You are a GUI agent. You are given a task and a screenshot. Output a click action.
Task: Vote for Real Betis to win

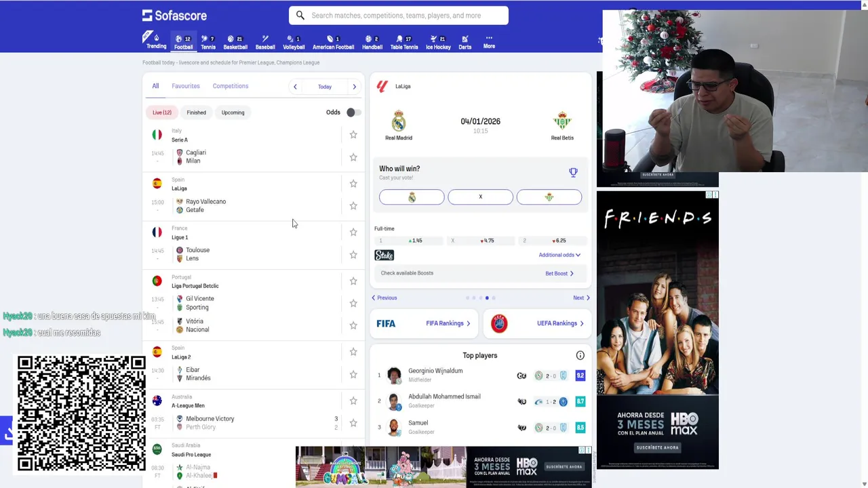(549, 197)
